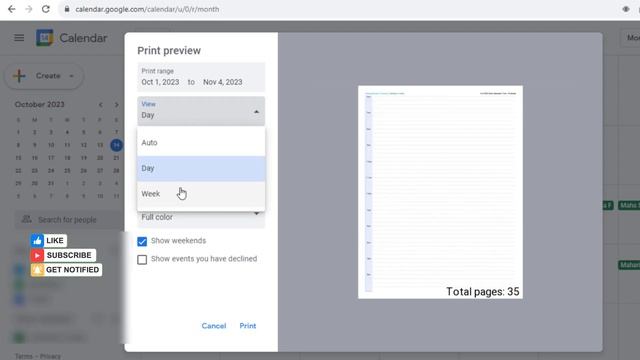
Task: Click the Subscribe YouTube icon
Action: (x=37, y=255)
